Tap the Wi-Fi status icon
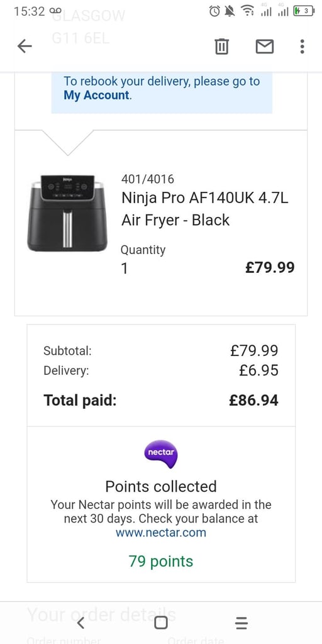Viewport: 322px width, 644px height. click(247, 11)
